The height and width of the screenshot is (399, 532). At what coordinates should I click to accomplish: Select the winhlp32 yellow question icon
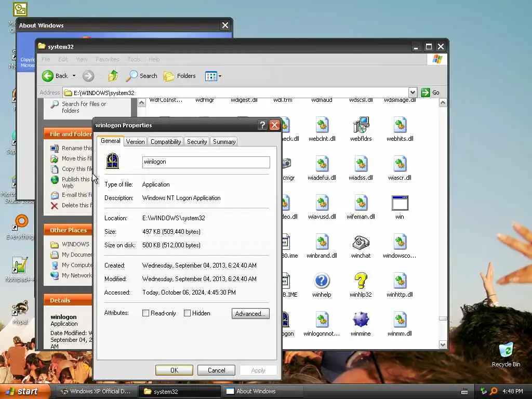point(361,281)
